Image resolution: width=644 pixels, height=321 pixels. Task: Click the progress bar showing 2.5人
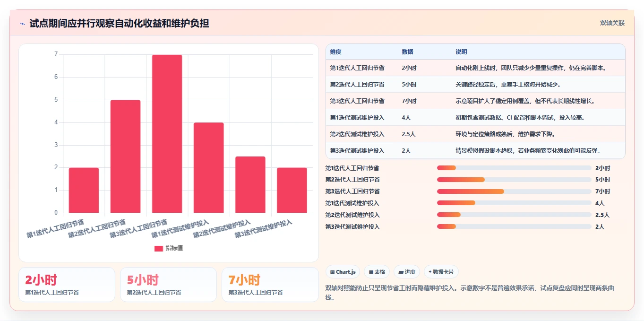[514, 215]
